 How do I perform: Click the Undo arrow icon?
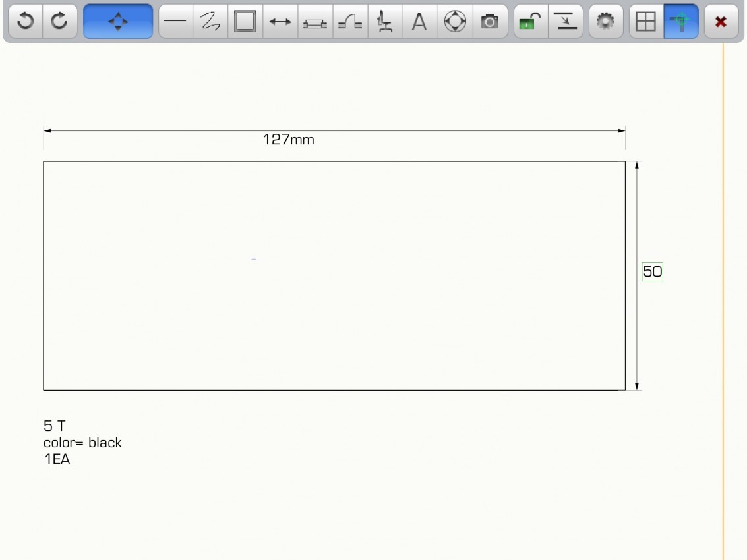click(x=25, y=21)
